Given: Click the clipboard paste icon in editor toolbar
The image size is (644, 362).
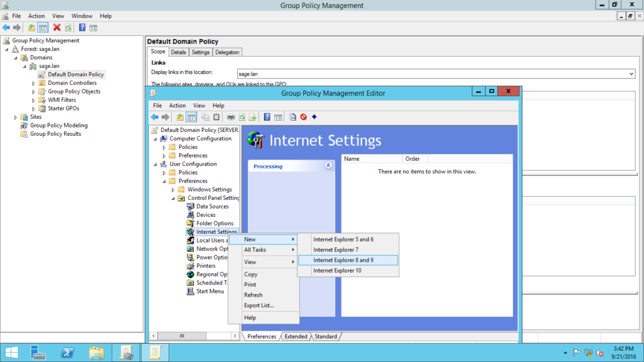Looking at the screenshot, I should point(216,117).
